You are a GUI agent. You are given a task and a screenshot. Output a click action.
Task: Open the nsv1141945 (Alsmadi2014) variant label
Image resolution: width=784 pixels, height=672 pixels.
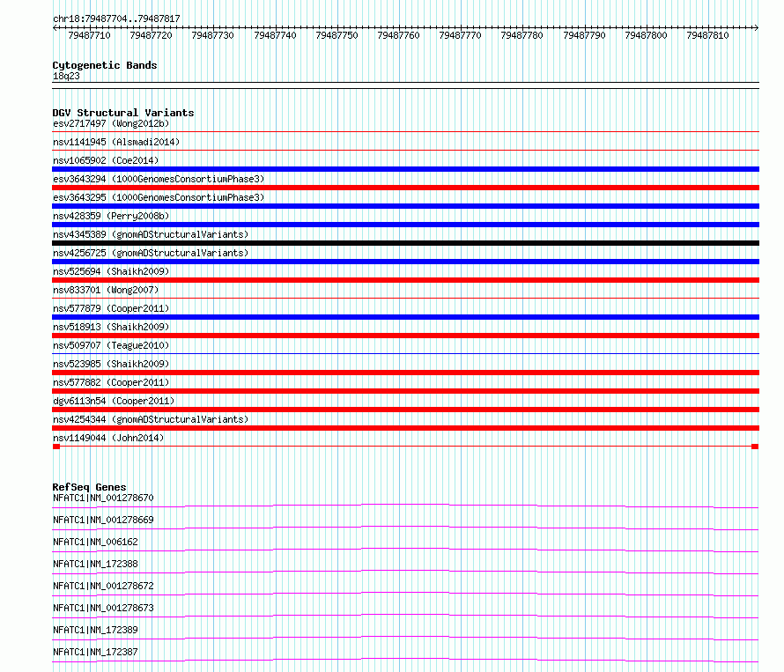tap(116, 142)
